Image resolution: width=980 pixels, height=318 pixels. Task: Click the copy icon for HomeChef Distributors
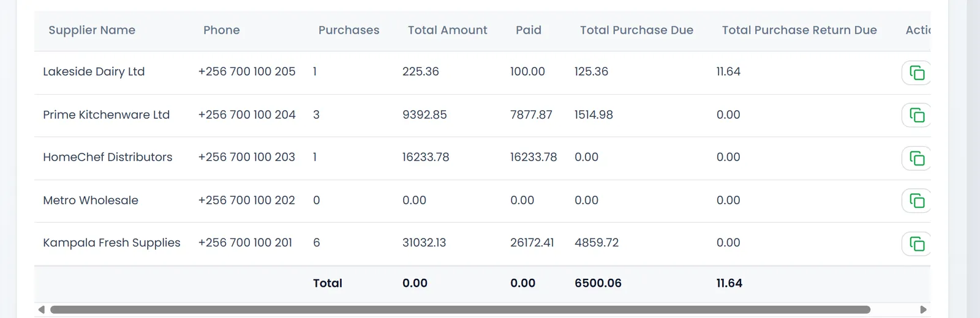click(916, 158)
